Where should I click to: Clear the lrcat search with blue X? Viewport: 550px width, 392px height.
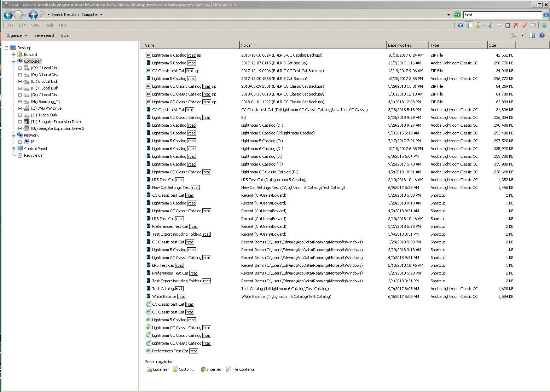[546, 15]
